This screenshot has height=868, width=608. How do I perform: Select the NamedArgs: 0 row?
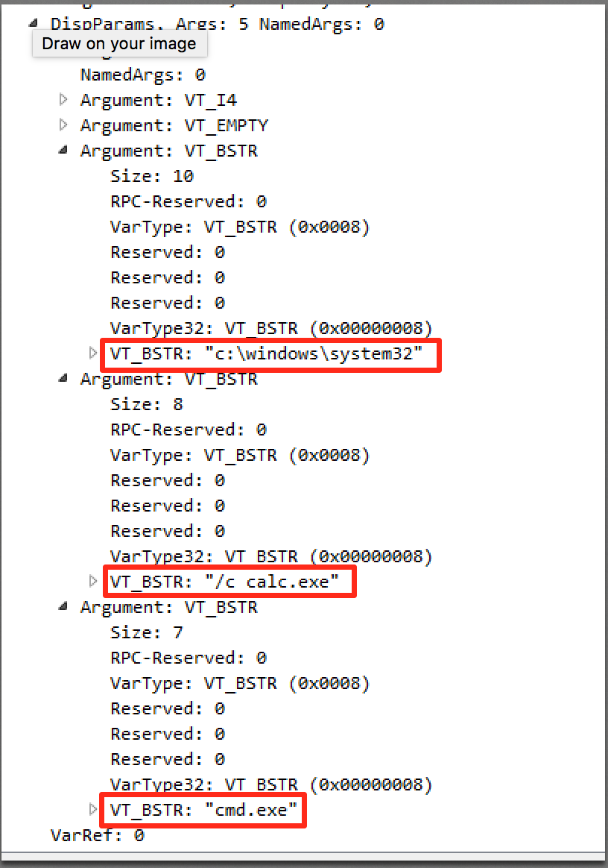[142, 75]
